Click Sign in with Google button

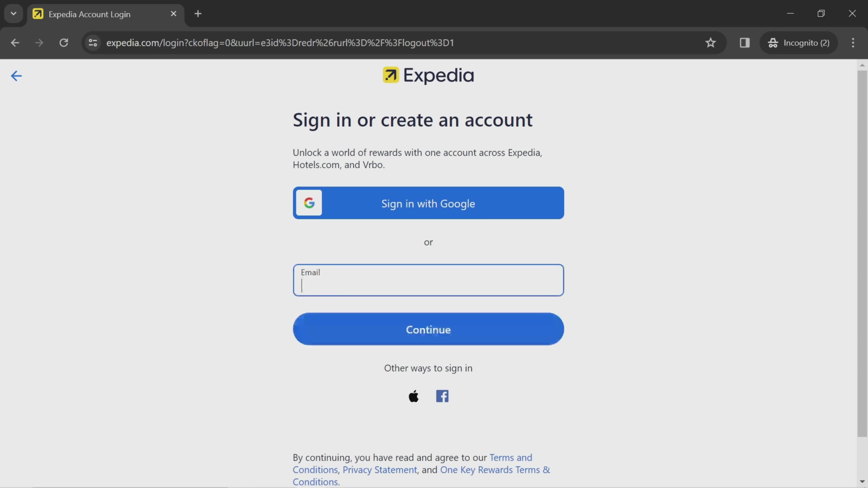coord(428,203)
